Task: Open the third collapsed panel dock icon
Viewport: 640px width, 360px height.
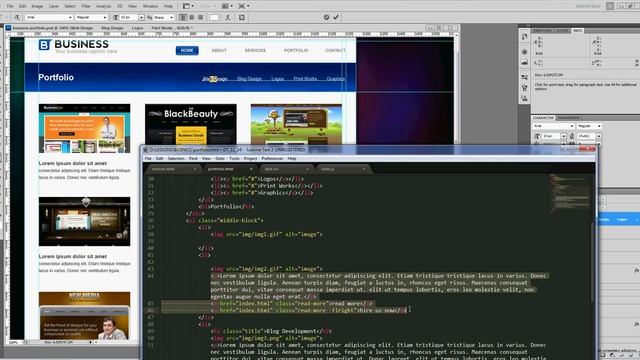Action: [x=524, y=62]
